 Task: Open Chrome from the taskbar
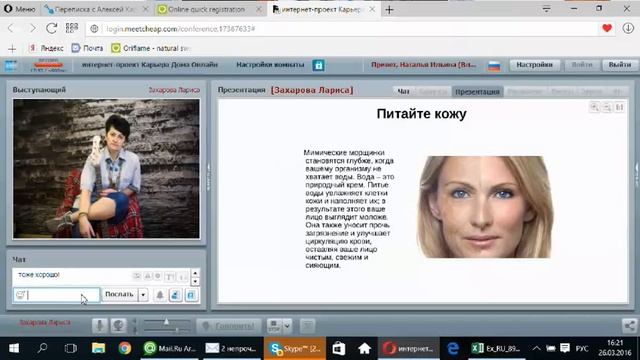pyautogui.click(x=125, y=348)
